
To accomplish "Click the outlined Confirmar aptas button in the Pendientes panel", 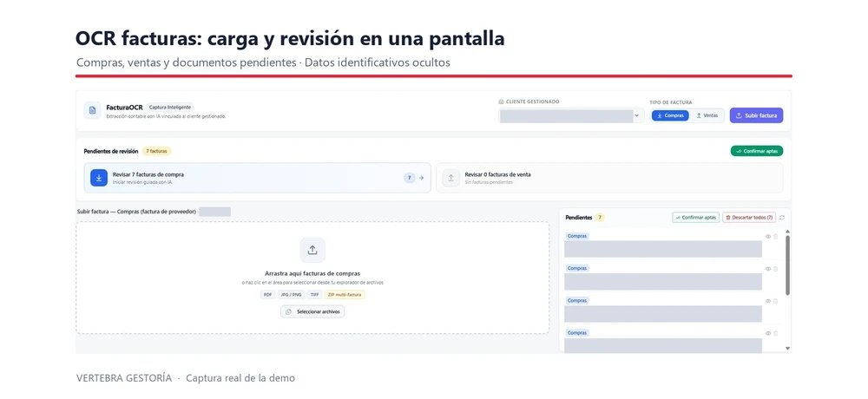I will 696,218.
